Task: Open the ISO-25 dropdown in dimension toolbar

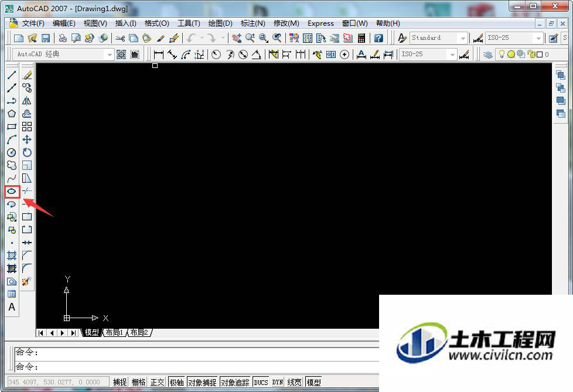Action: point(452,55)
